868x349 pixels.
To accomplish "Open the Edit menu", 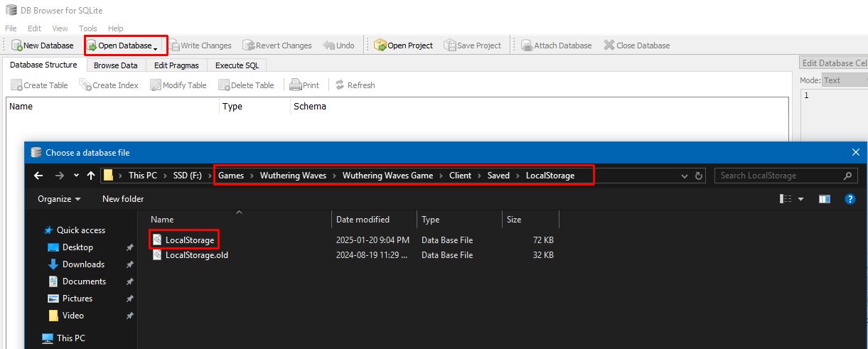I will (x=34, y=28).
